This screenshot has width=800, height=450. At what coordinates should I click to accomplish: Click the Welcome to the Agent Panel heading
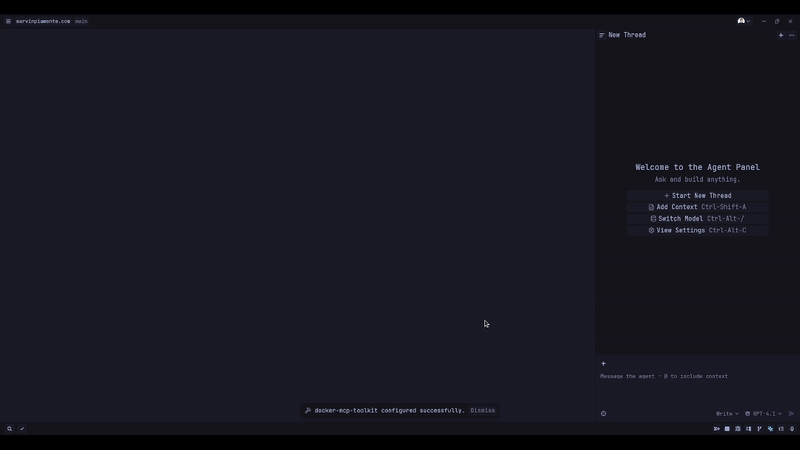click(697, 167)
